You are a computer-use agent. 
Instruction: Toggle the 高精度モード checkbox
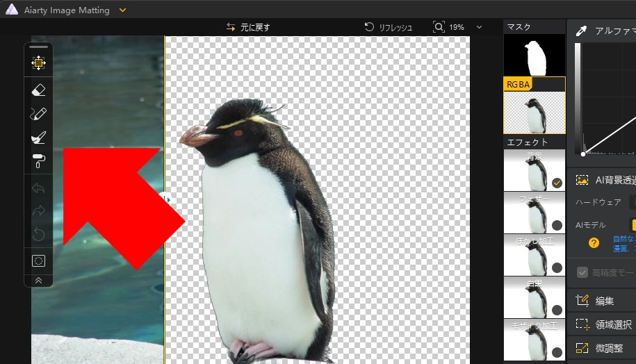point(582,273)
